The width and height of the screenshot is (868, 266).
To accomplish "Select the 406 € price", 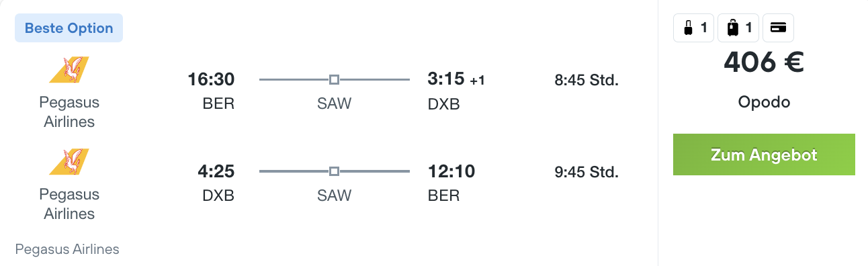I will tap(764, 62).
